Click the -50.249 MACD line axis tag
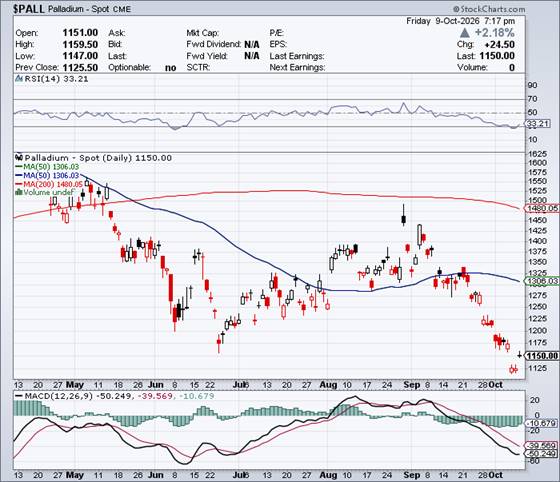 542,453
